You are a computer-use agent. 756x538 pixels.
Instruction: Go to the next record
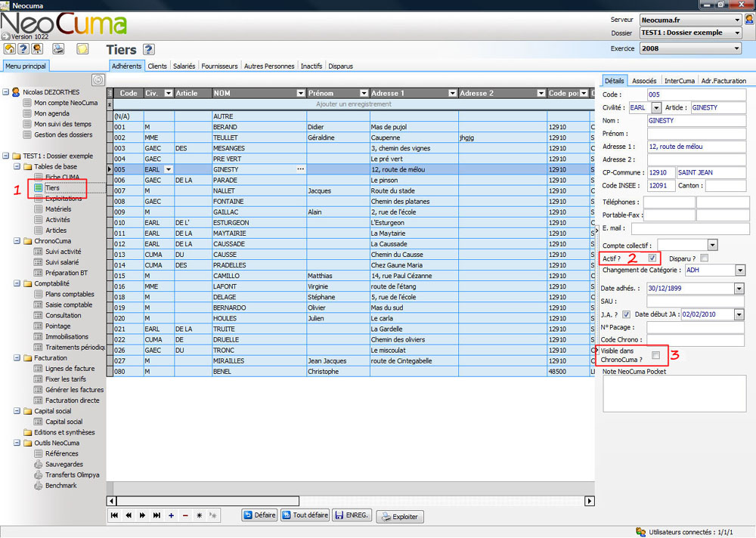point(142,515)
